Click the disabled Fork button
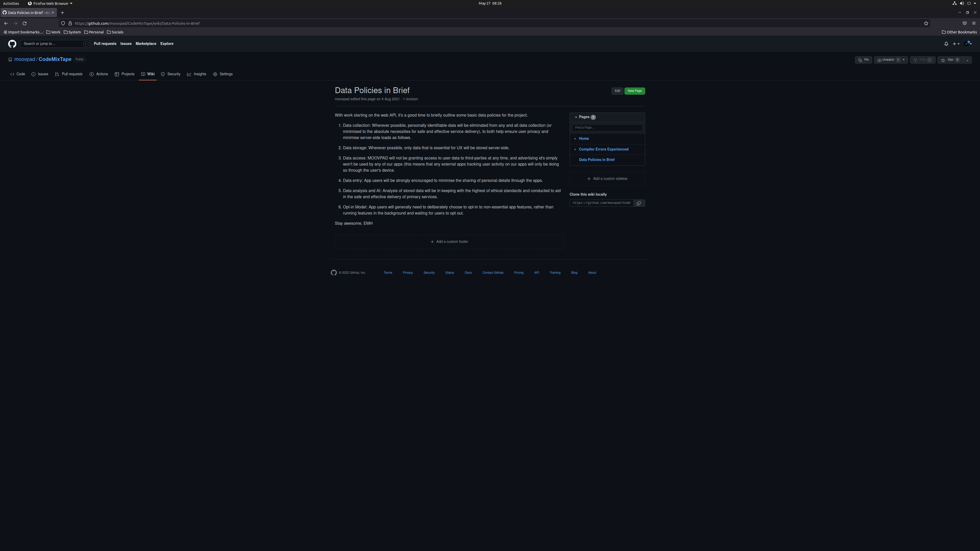Viewport: 980px width, 551px height. point(923,60)
